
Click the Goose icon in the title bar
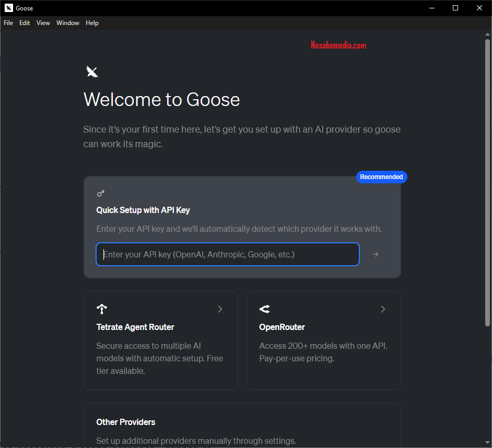(x=8, y=8)
